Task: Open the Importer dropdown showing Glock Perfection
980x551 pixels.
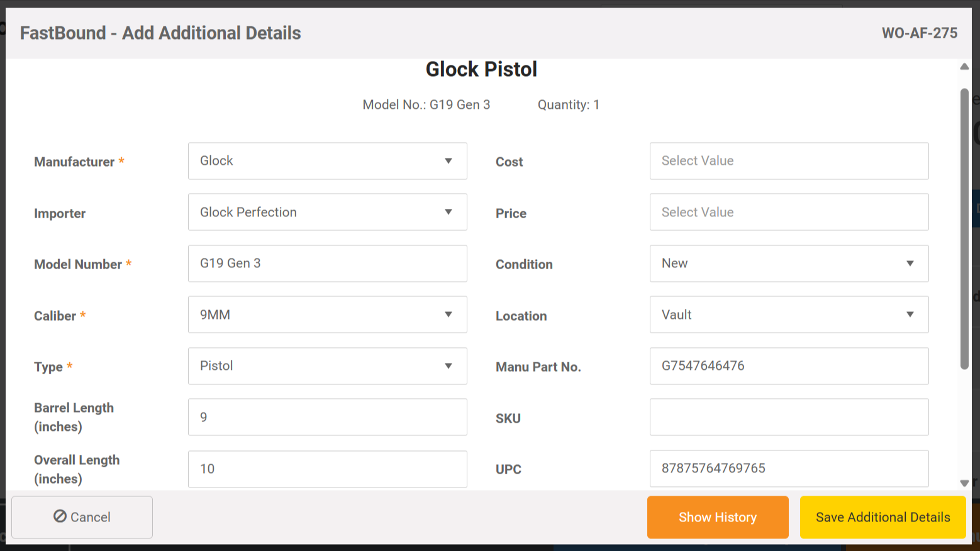Action: click(x=327, y=212)
